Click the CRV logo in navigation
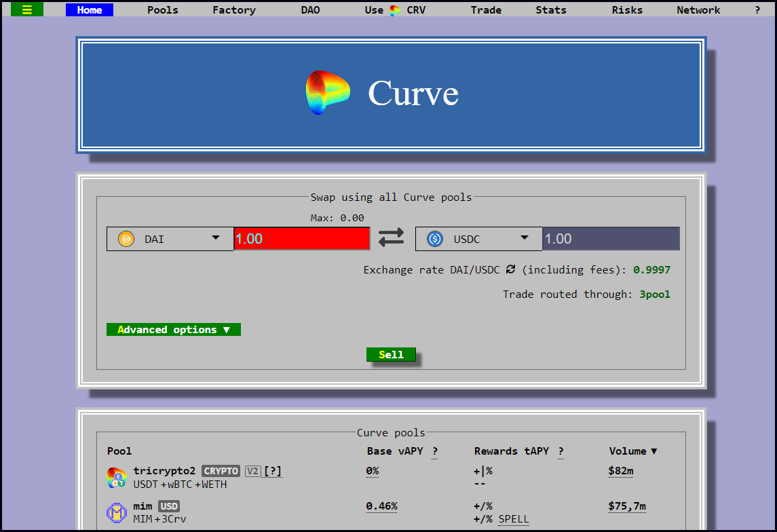Image resolution: width=777 pixels, height=532 pixels. pyautogui.click(x=395, y=10)
